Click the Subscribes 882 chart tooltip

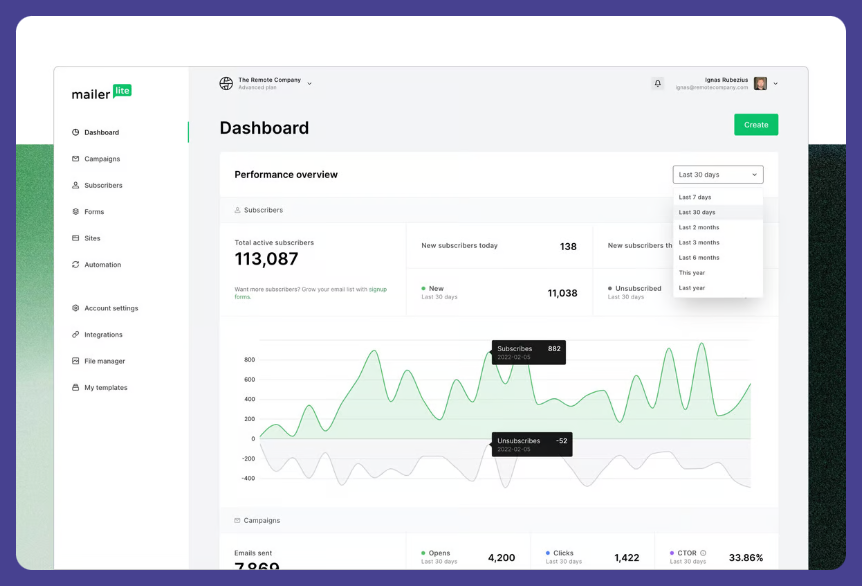(x=529, y=352)
